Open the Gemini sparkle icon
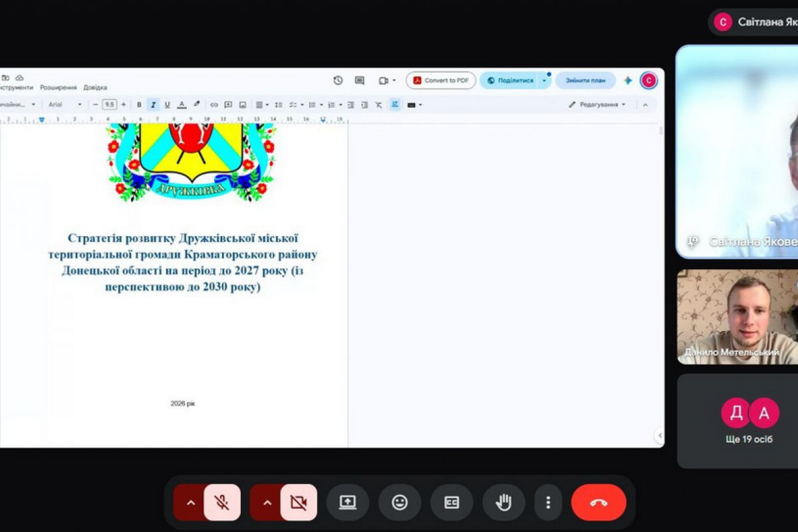Image resolution: width=798 pixels, height=532 pixels. 628,80
